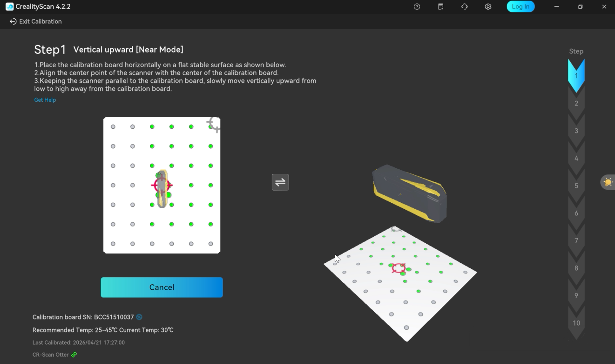Select step 4 in the step indicator
The width and height of the screenshot is (615, 364).
(x=576, y=158)
